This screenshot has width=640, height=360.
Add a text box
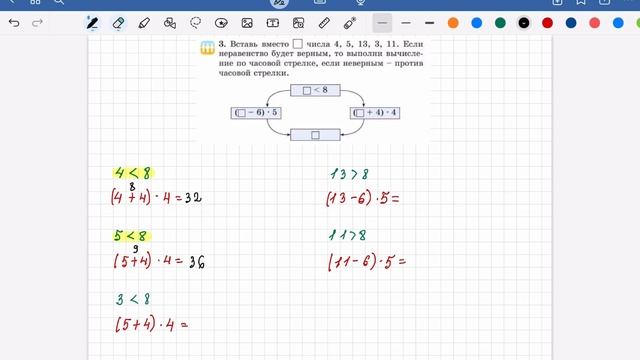click(x=273, y=23)
